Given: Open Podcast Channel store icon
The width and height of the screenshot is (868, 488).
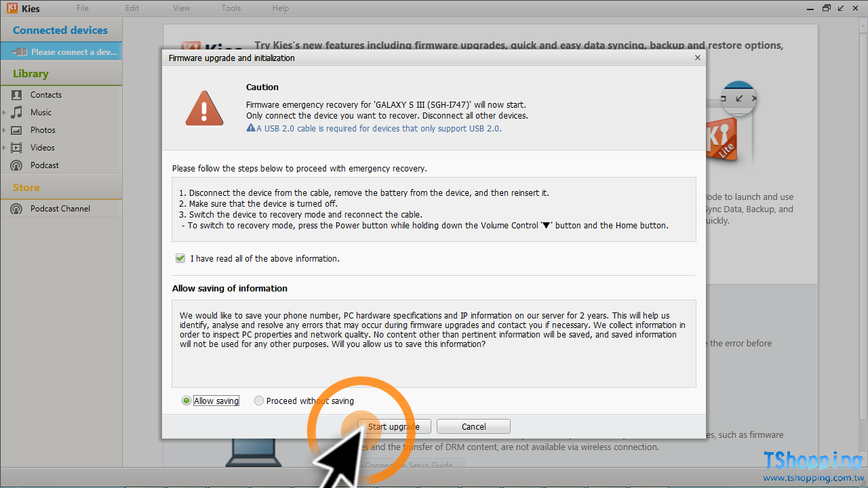Looking at the screenshot, I should pyautogui.click(x=16, y=209).
